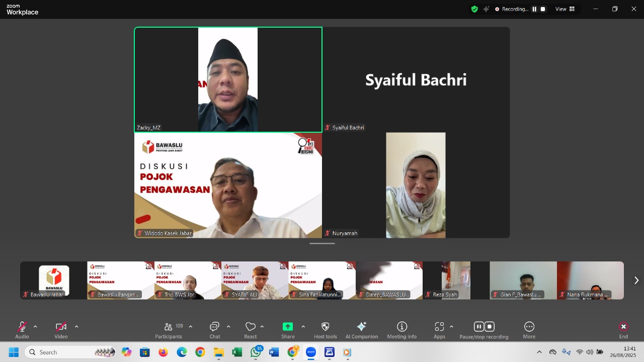Open Host tools
644x362 pixels.
pos(325,329)
